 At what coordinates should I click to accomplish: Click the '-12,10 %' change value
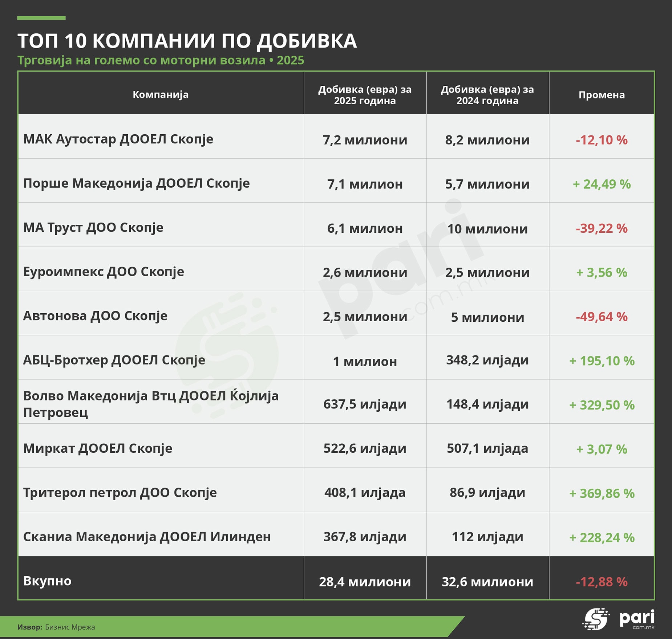pyautogui.click(x=602, y=140)
